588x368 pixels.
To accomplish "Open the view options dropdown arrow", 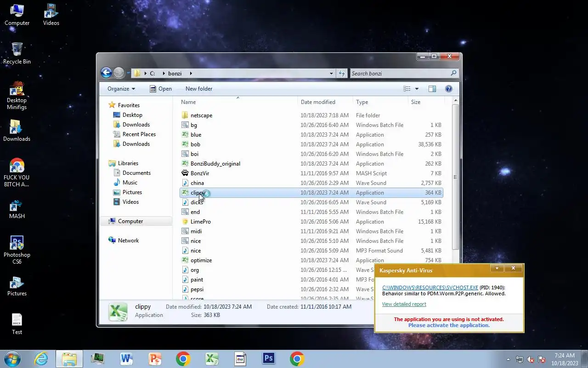I will (417, 89).
